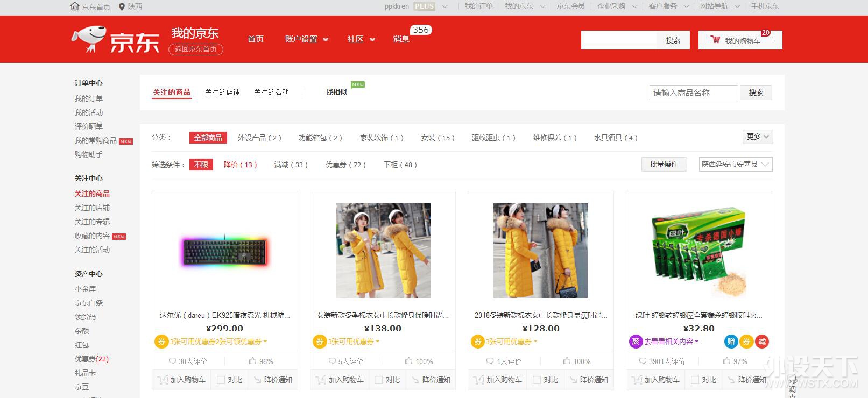Open the 绿叶 cockroach bait product image
Screen dimensions: 868x398
tap(699, 251)
